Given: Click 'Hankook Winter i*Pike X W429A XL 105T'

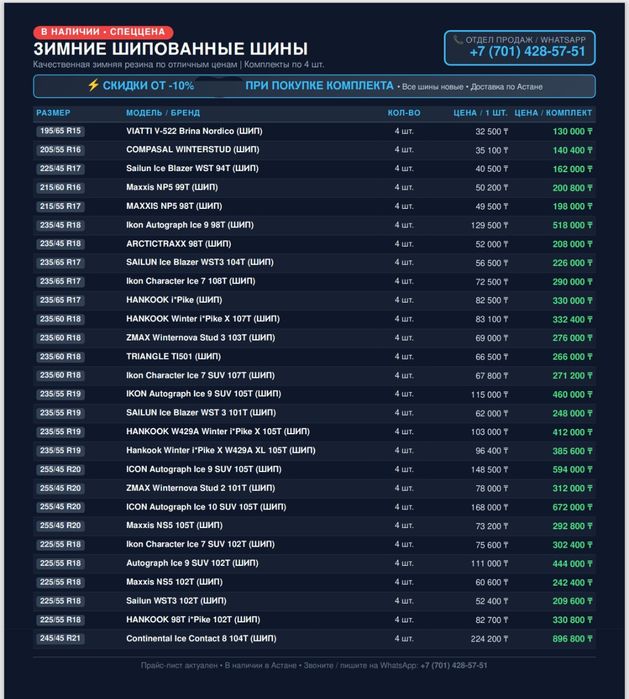Looking at the screenshot, I should (206, 450).
